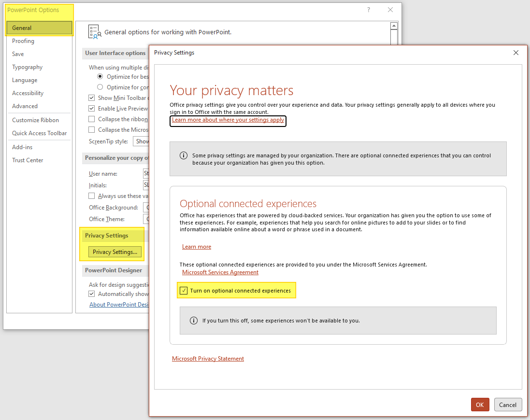Viewport: 530px width, 420px height.
Task: Click the scroll up arrow in PowerPoint Options
Action: pyautogui.click(x=394, y=26)
